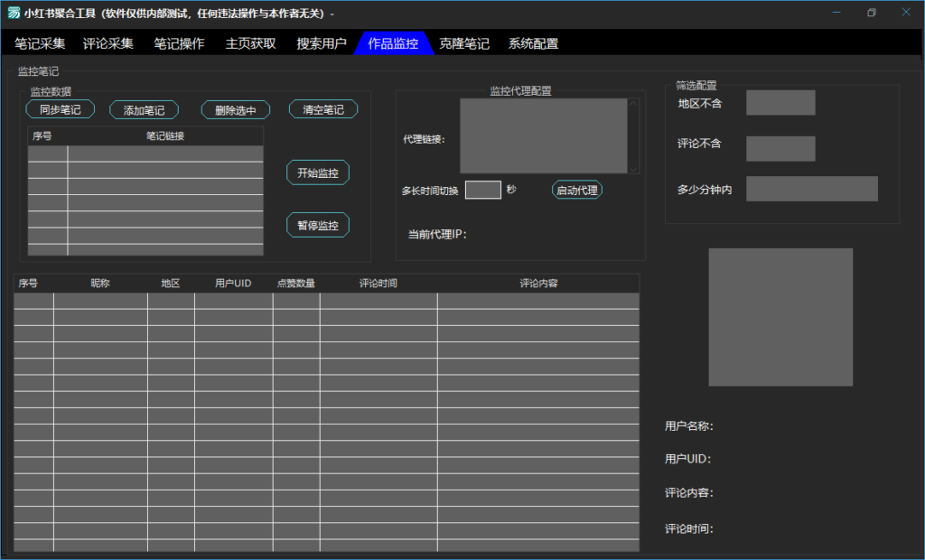
Task: Click the app logo icon in title bar
Action: pos(13,13)
